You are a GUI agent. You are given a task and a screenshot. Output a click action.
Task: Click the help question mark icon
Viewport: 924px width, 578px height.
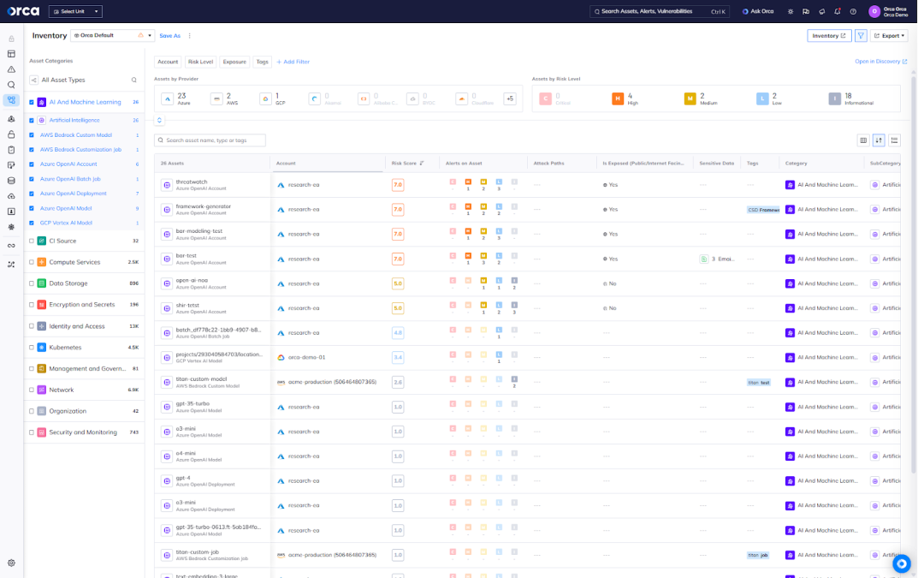click(x=853, y=11)
